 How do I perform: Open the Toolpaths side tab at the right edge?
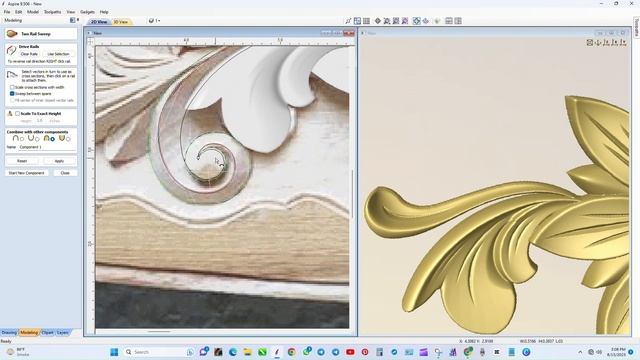tap(636, 27)
